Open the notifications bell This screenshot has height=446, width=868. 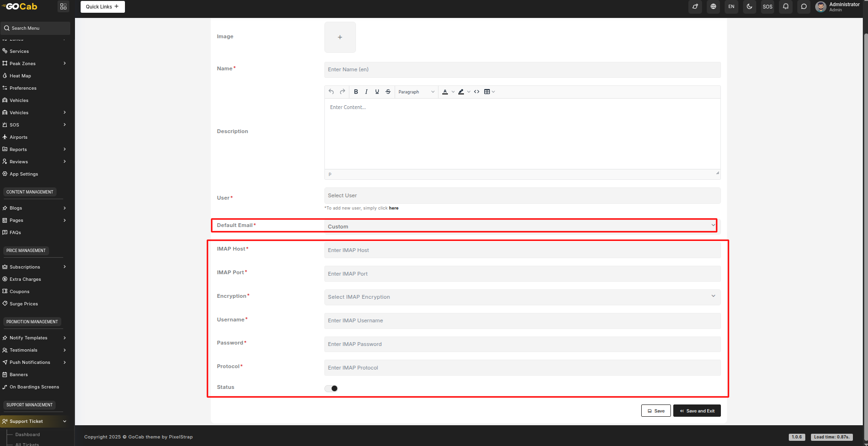(785, 7)
